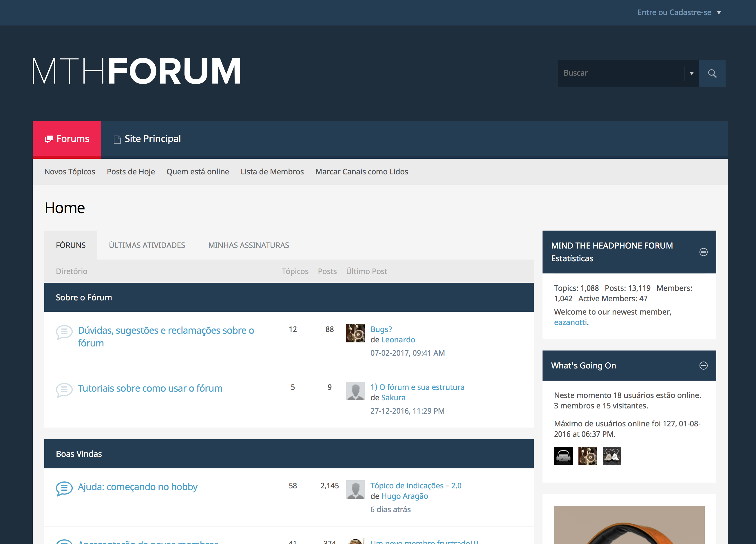This screenshot has width=756, height=544.
Task: Click the bubble icon beside Ajuda: começando
Action: pyautogui.click(x=64, y=488)
